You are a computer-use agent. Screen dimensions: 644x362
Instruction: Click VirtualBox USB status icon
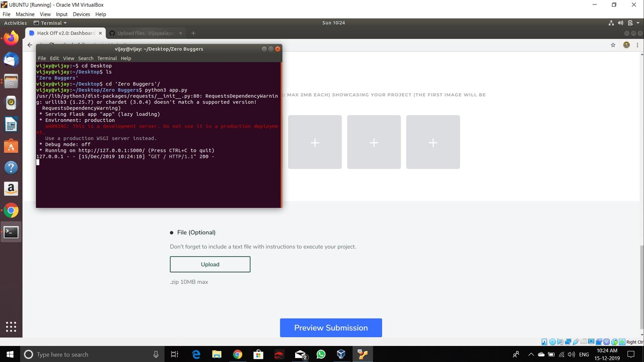tap(576, 342)
